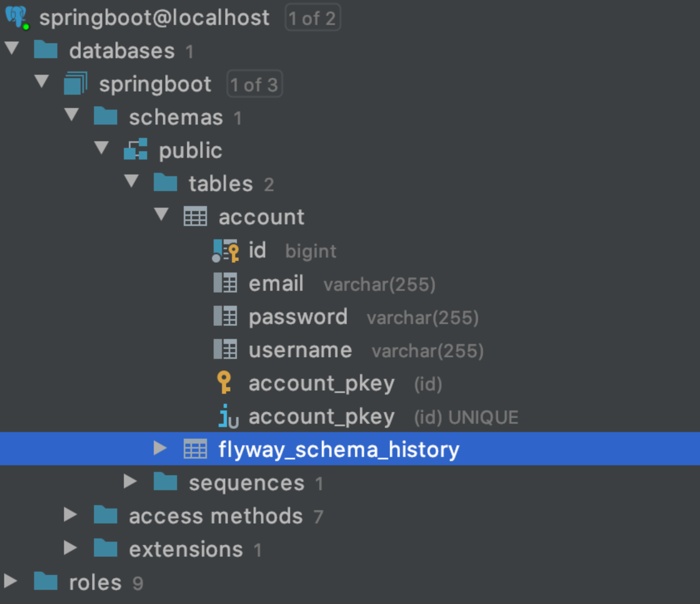
Task: Select the springboot database label
Action: [155, 85]
